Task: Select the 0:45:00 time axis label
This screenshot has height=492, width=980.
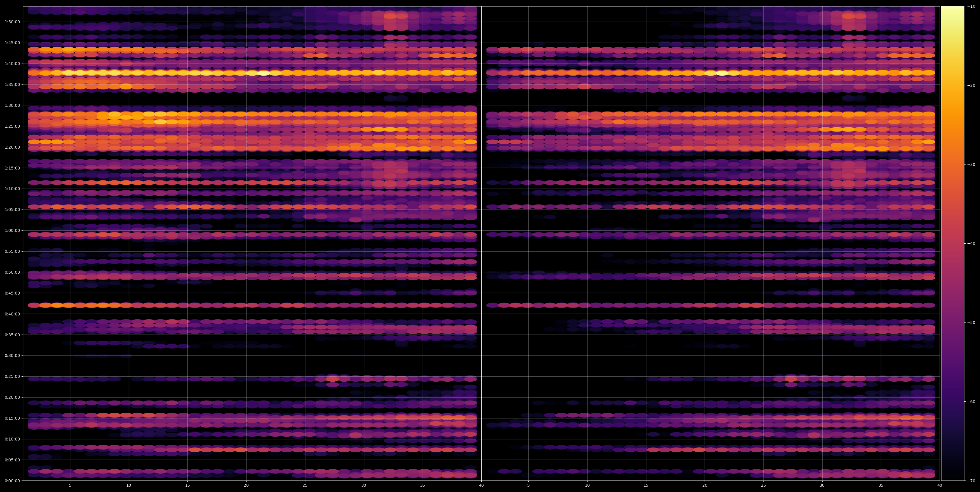Action: click(12, 293)
